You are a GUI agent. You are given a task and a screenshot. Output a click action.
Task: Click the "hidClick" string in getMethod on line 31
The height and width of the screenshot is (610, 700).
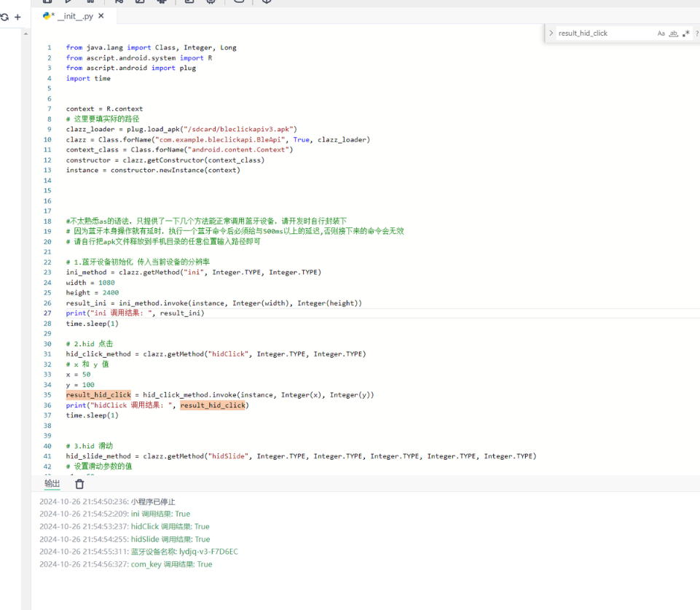coord(228,353)
